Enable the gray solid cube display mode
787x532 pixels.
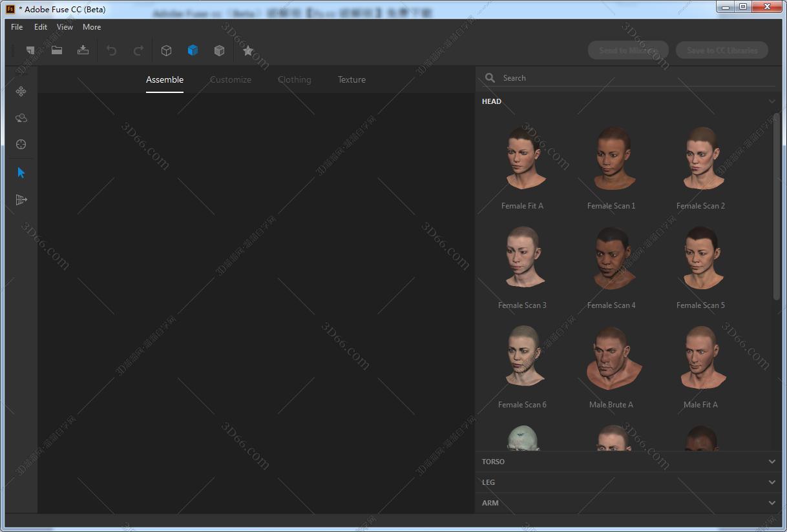tap(219, 50)
